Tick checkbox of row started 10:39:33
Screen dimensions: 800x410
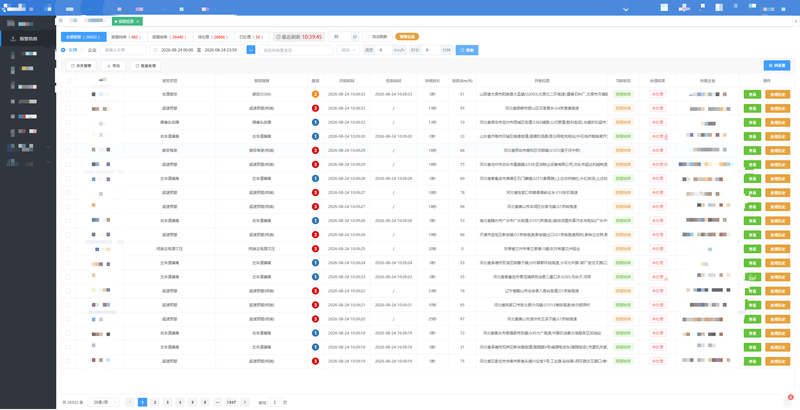(x=68, y=94)
